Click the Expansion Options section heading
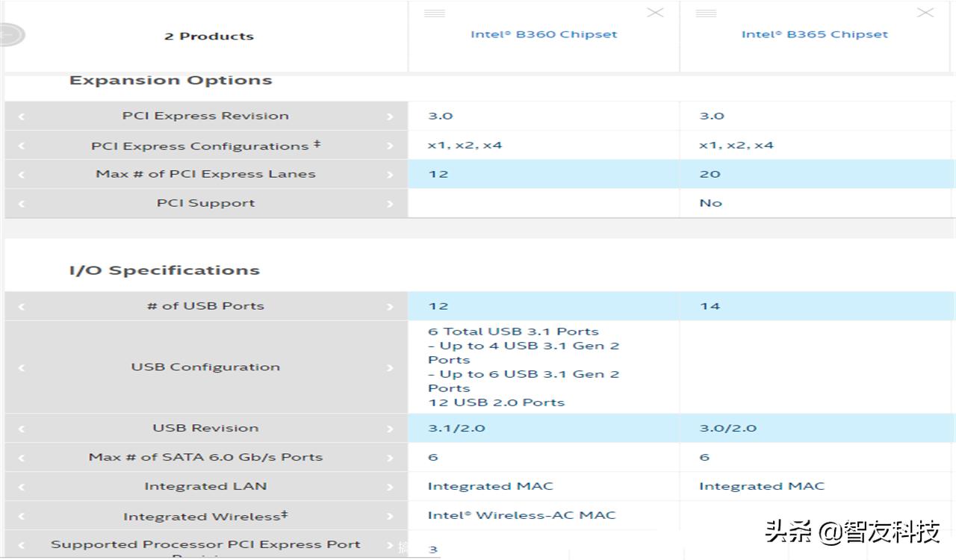Image resolution: width=956 pixels, height=560 pixels. 170,81
